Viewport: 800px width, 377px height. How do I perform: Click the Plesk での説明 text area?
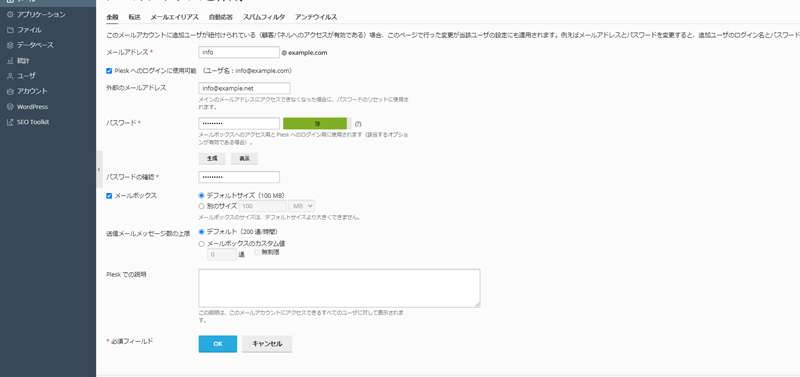point(339,288)
